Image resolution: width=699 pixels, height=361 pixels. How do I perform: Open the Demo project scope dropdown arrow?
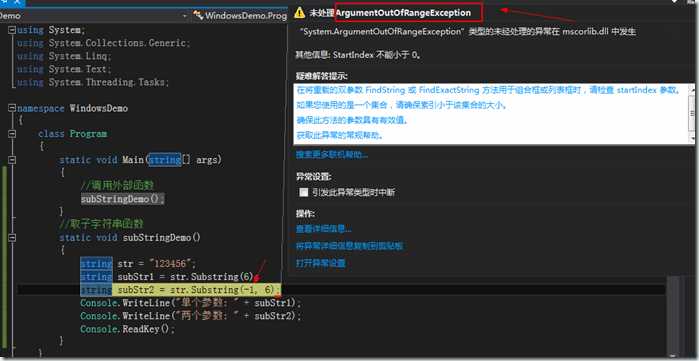click(185, 16)
